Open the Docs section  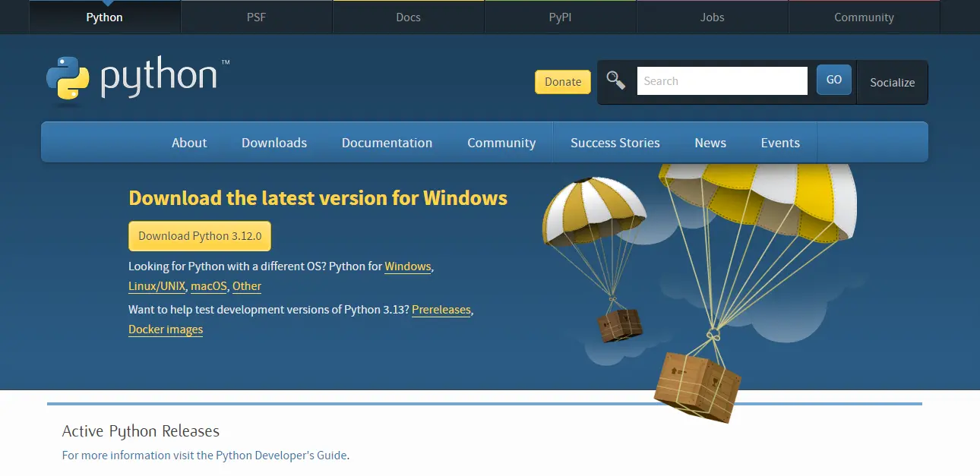click(x=408, y=17)
